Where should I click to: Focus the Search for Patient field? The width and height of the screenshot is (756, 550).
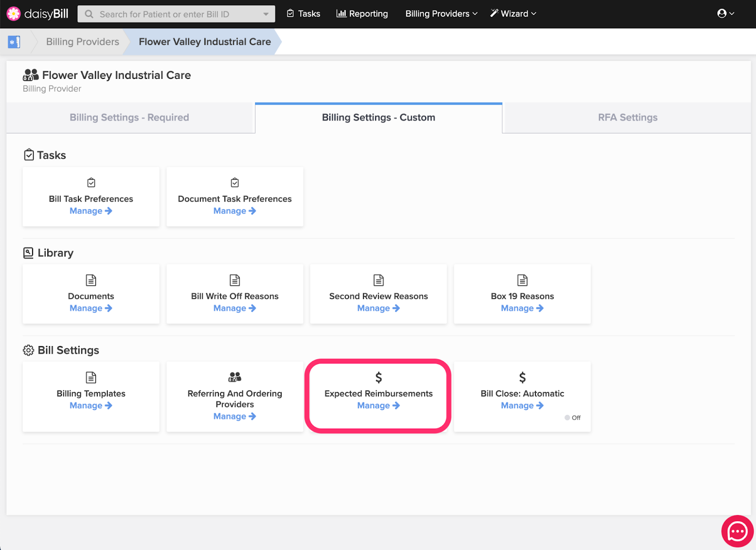click(x=176, y=14)
